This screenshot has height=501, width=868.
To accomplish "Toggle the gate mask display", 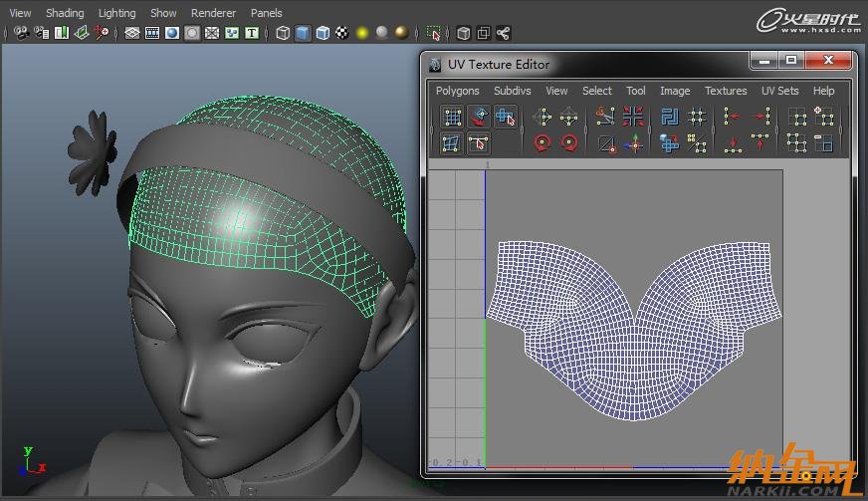I will (x=192, y=33).
